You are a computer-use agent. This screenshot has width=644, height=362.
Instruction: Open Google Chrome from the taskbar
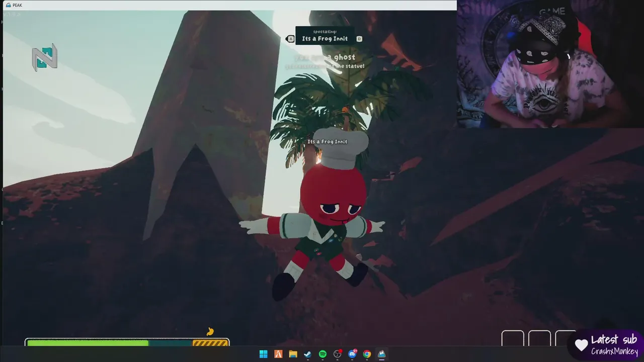tap(367, 354)
